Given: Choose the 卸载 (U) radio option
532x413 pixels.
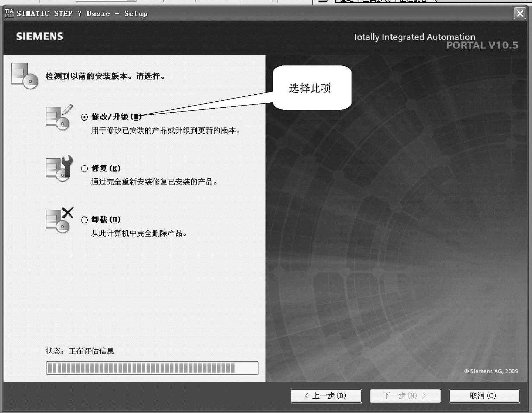Looking at the screenshot, I should tap(84, 220).
